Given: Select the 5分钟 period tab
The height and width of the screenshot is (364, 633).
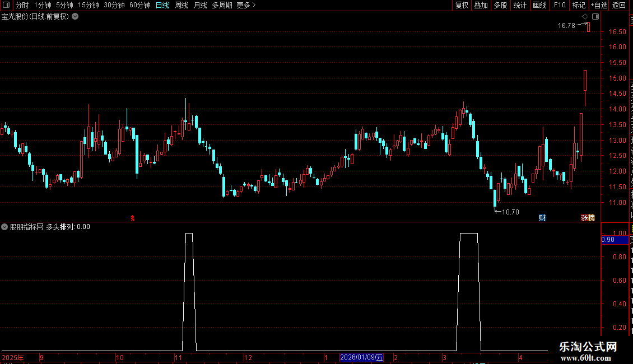Looking at the screenshot, I should pos(64,5).
